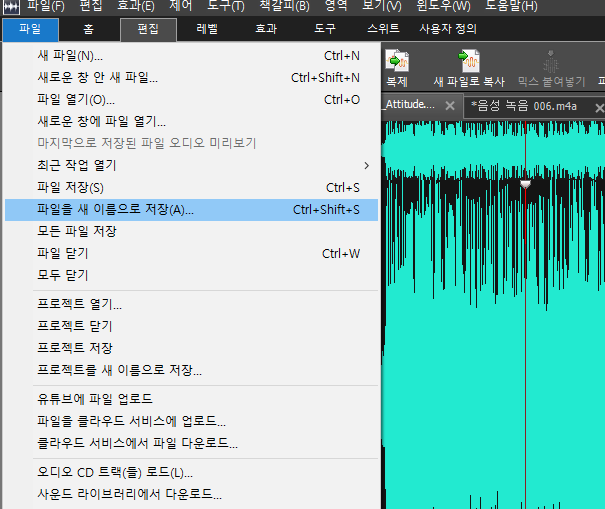Switch to the 레벨 ribbon tab
The image size is (605, 509).
click(207, 29)
